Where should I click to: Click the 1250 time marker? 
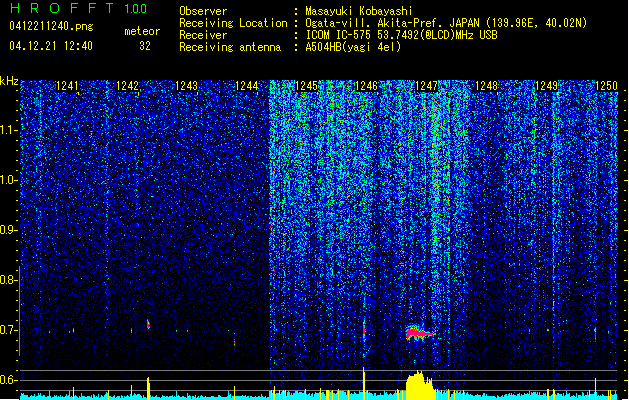click(606, 86)
